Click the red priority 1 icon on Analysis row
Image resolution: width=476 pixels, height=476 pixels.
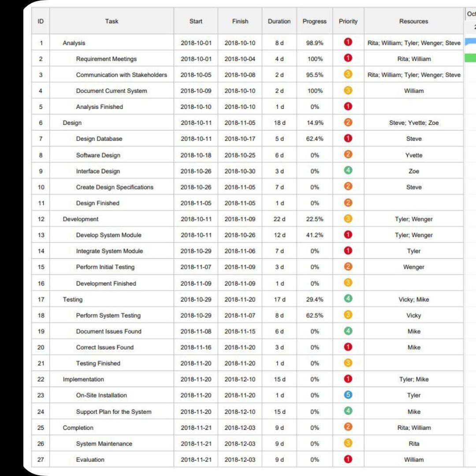pyautogui.click(x=347, y=43)
